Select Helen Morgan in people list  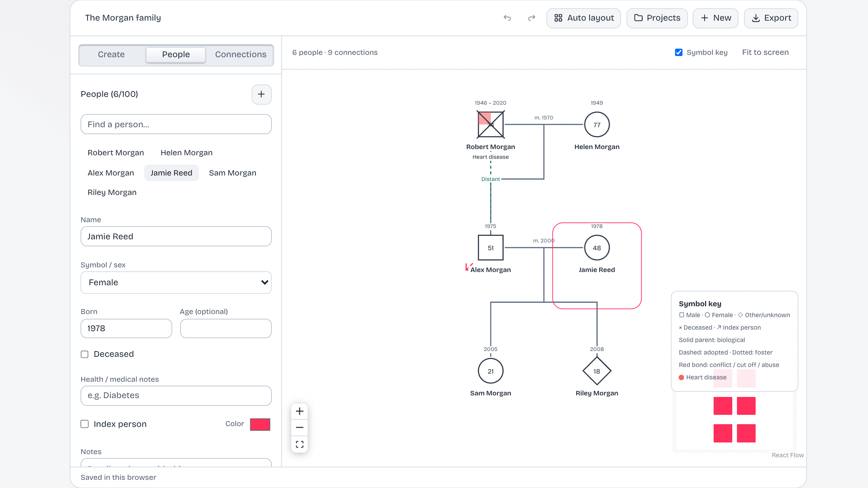click(187, 153)
